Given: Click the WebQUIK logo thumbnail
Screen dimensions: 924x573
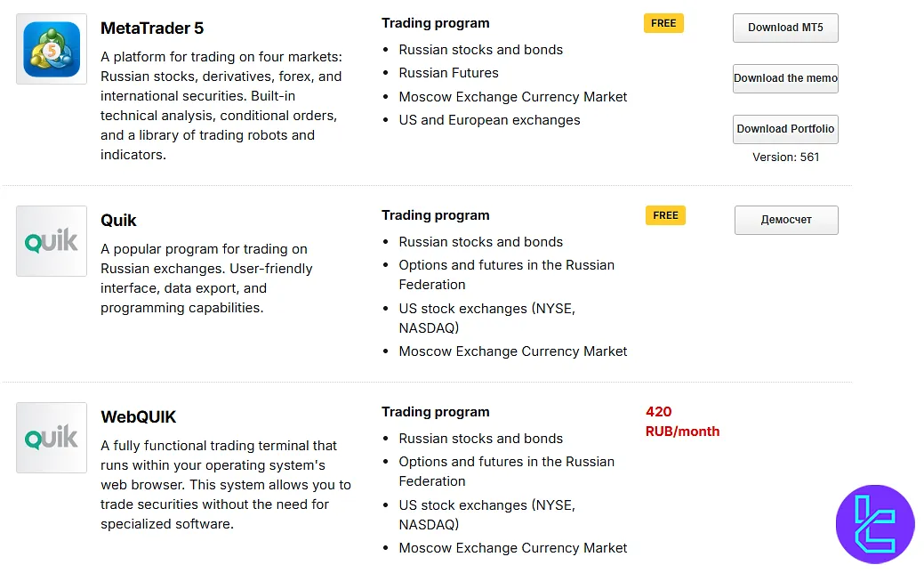Looking at the screenshot, I should (x=51, y=437).
